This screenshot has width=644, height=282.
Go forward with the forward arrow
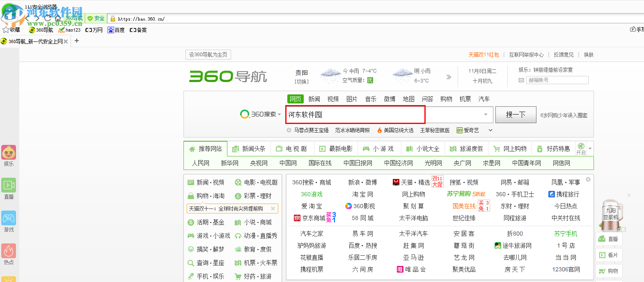point(37,18)
